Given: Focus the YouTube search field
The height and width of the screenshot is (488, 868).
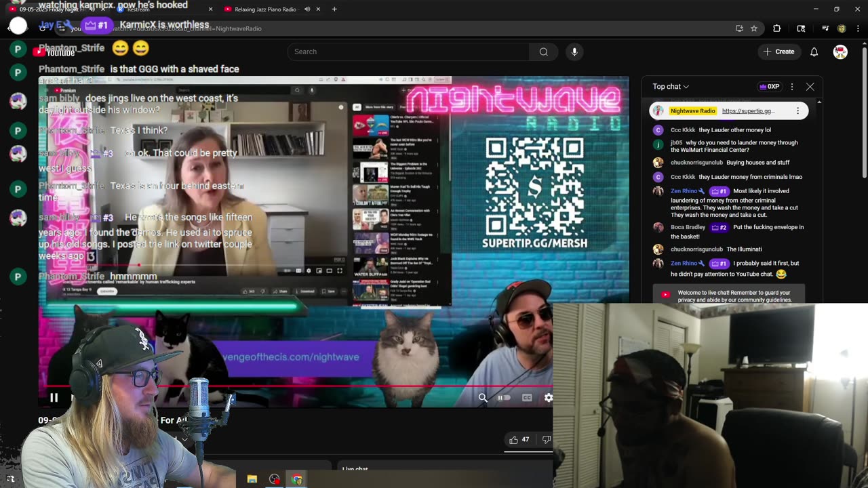Looking at the screenshot, I should [x=408, y=52].
